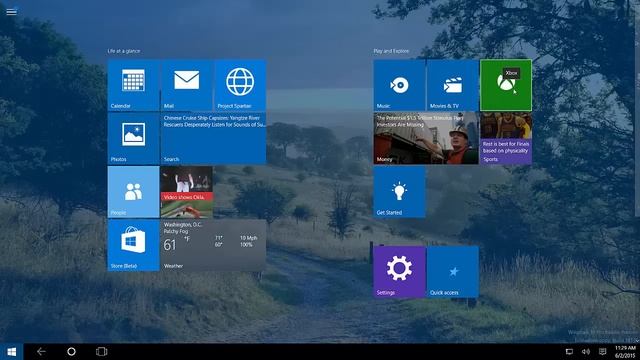Launch Project Spartan browser tile
This screenshot has height=360, width=640.
point(240,85)
